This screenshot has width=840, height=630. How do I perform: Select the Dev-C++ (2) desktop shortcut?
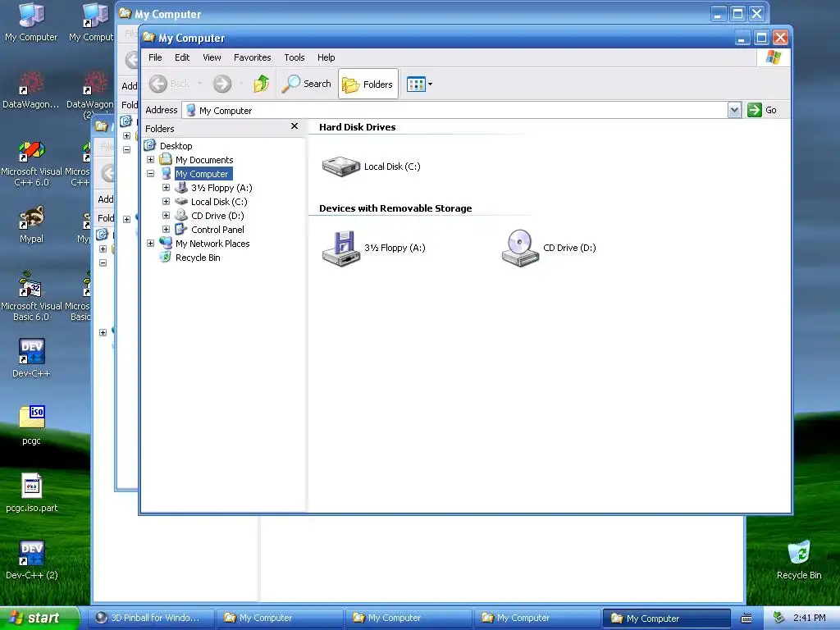31,559
